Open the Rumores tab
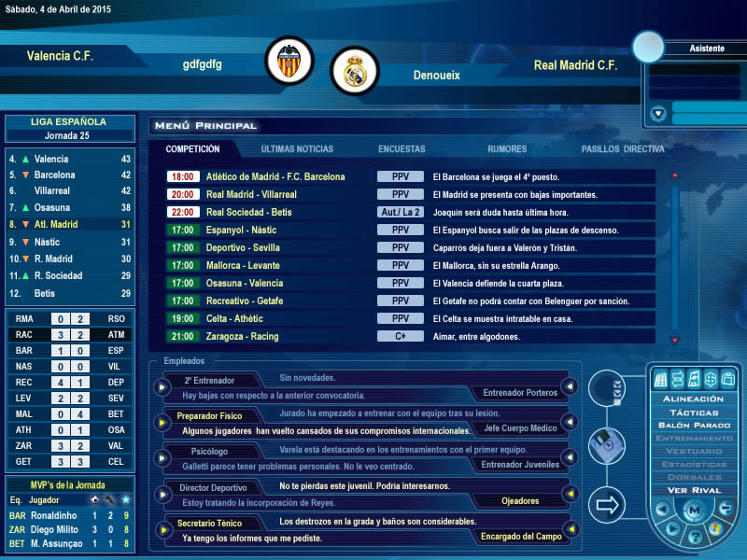 [x=507, y=148]
